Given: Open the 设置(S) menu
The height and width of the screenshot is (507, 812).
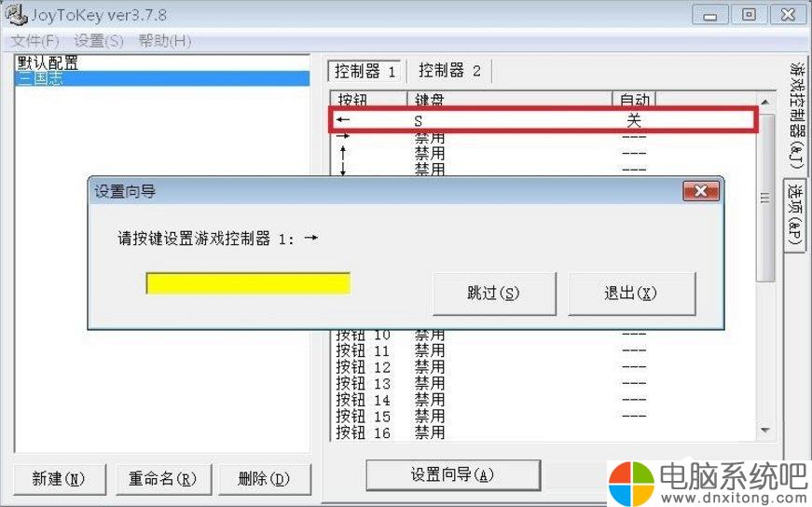Looking at the screenshot, I should (x=99, y=41).
